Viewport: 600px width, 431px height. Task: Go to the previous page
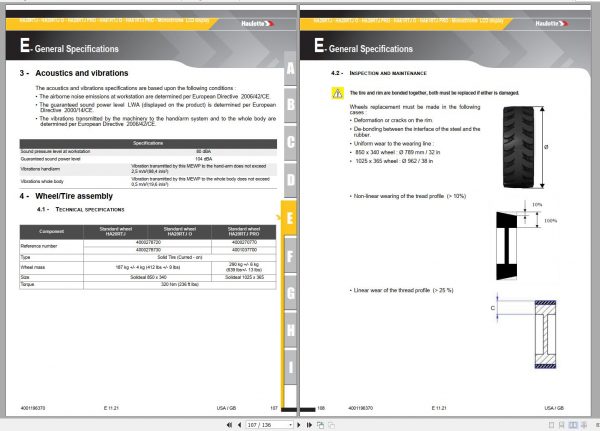(x=240, y=425)
